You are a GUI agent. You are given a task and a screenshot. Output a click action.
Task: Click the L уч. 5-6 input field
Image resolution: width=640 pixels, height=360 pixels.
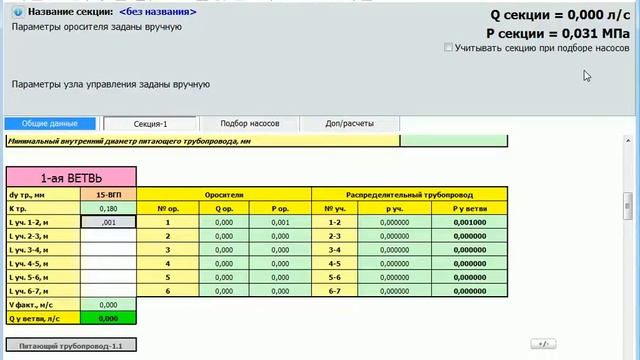tap(109, 277)
